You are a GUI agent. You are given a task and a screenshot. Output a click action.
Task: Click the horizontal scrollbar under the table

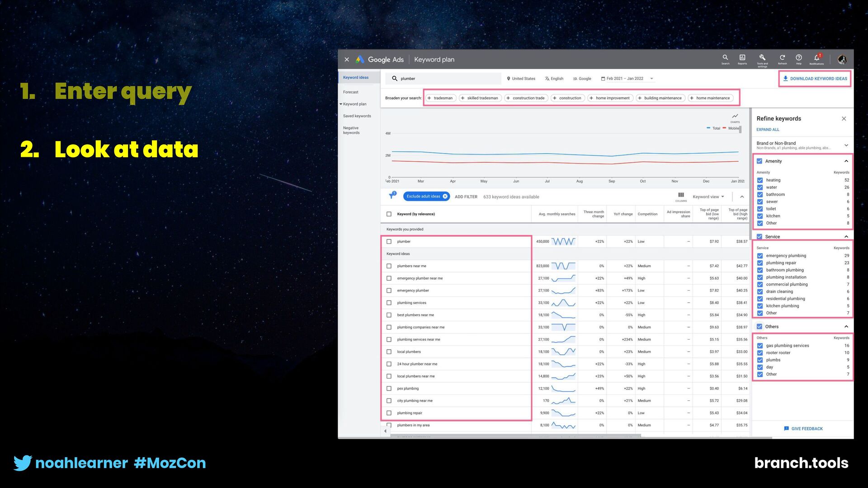click(515, 436)
